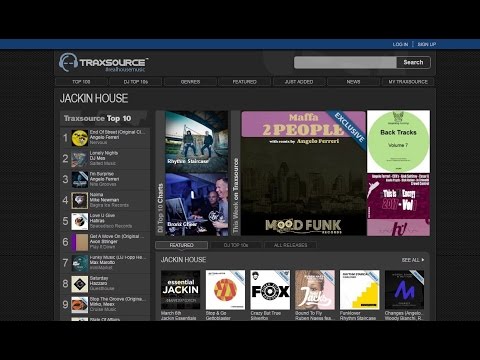Open cover art of chart entry 3 I'm Surprise

pyautogui.click(x=80, y=179)
